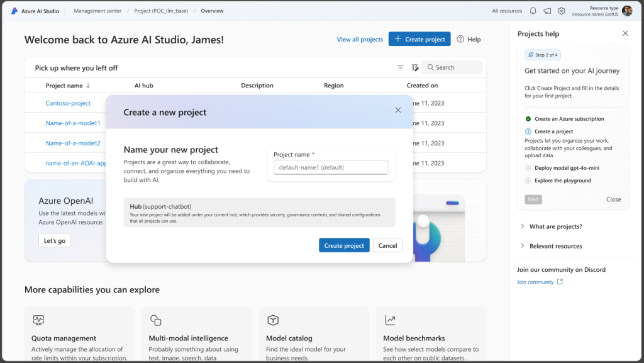
Task: Click Cancel in the dialog
Action: pyautogui.click(x=387, y=245)
